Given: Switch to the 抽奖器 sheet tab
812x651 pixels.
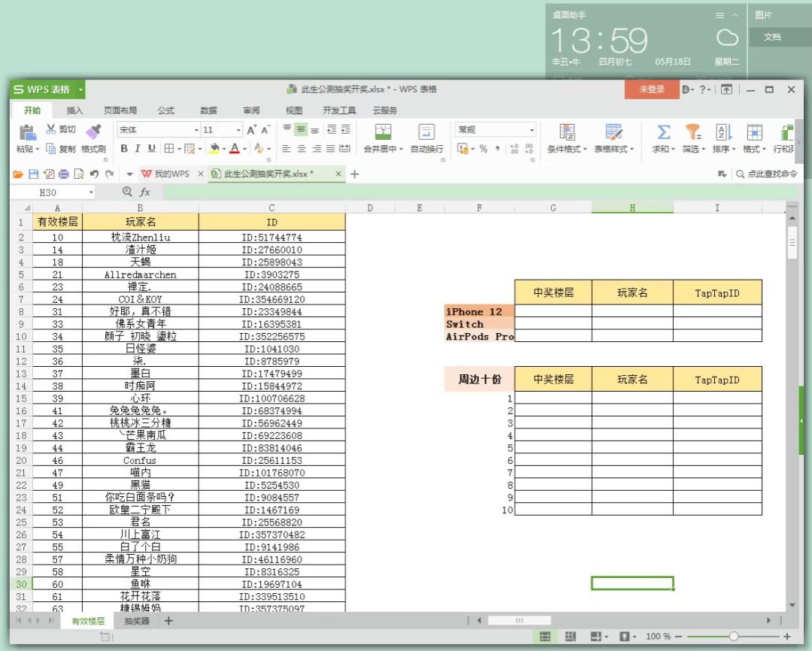Looking at the screenshot, I should (x=137, y=621).
